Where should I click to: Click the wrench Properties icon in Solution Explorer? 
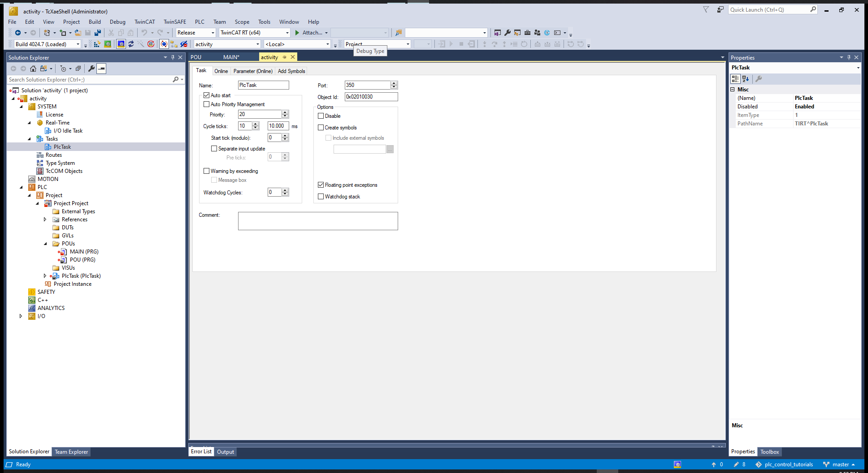[91, 69]
